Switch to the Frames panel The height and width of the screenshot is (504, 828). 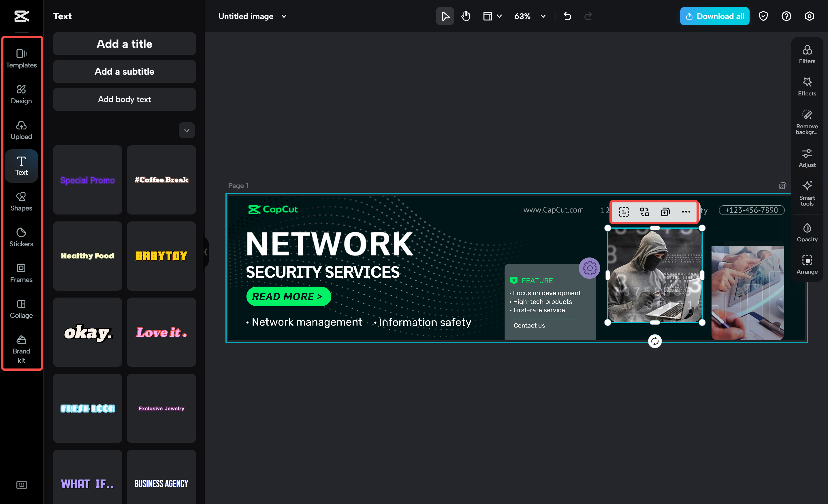coord(21,273)
